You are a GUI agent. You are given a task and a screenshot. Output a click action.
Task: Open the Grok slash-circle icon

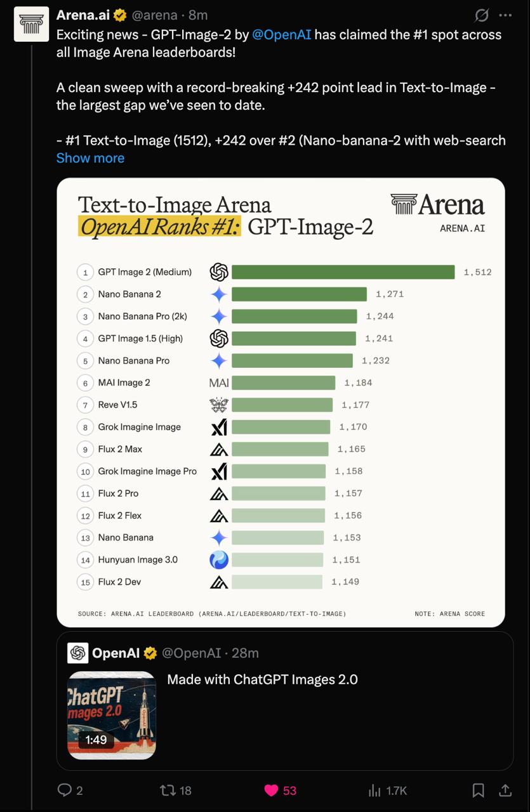pyautogui.click(x=482, y=15)
